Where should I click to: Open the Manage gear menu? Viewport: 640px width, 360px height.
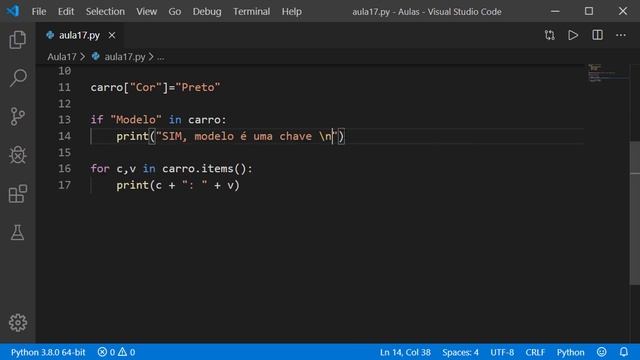coord(18,322)
